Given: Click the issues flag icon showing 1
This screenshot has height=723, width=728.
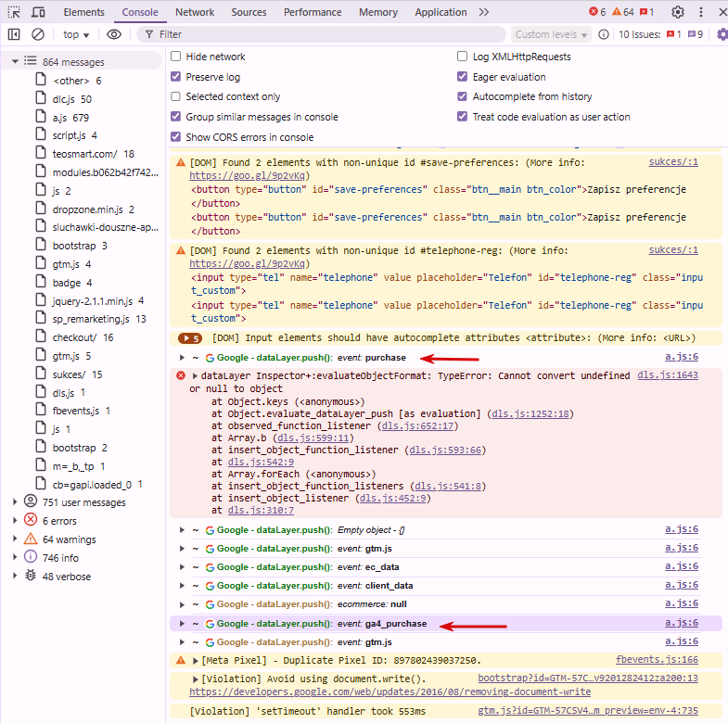Looking at the screenshot, I should point(673,34).
